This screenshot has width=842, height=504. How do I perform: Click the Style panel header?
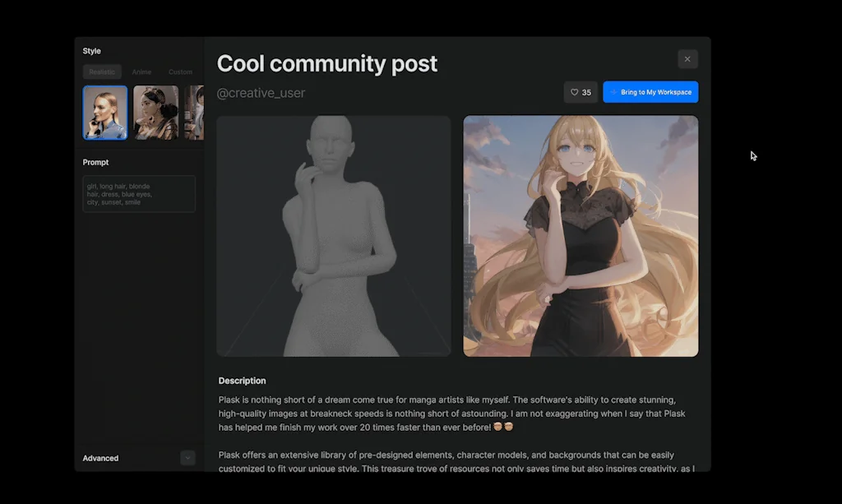tap(90, 50)
